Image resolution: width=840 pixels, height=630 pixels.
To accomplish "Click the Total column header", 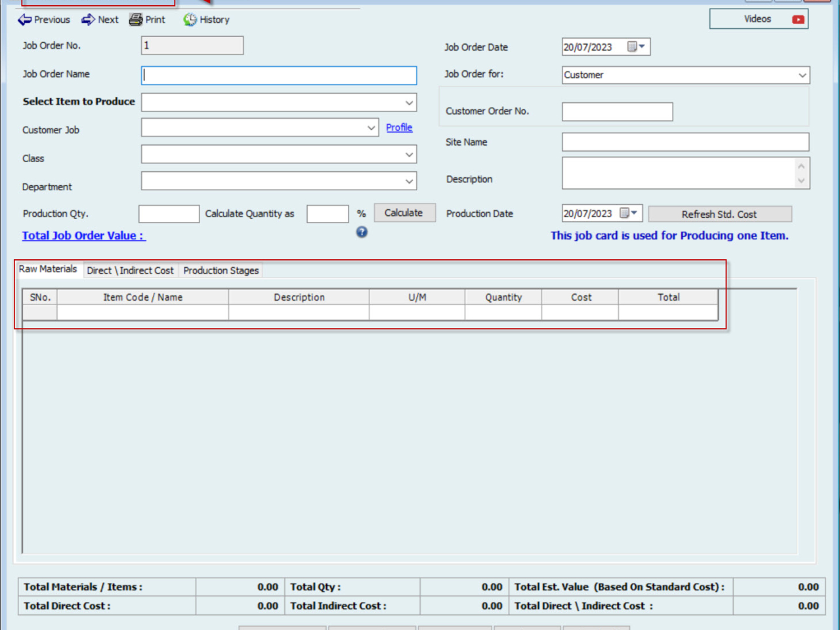I will 668,297.
